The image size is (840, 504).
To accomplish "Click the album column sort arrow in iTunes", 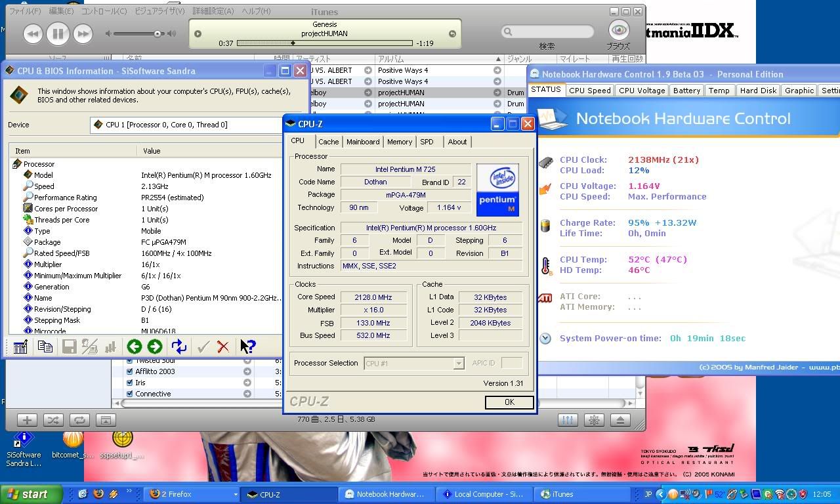I will 499,59.
